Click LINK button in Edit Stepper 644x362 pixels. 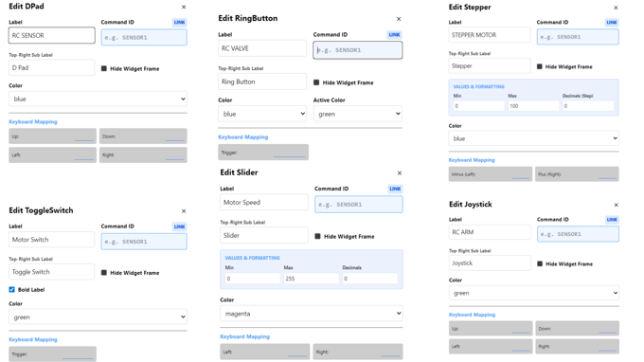(x=612, y=22)
